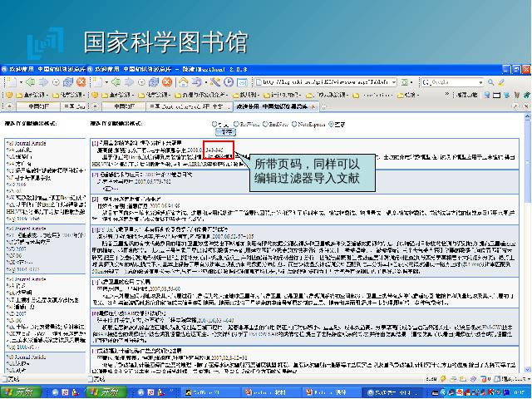
Task: Open the Google search engine dropdown
Action: 480,82
